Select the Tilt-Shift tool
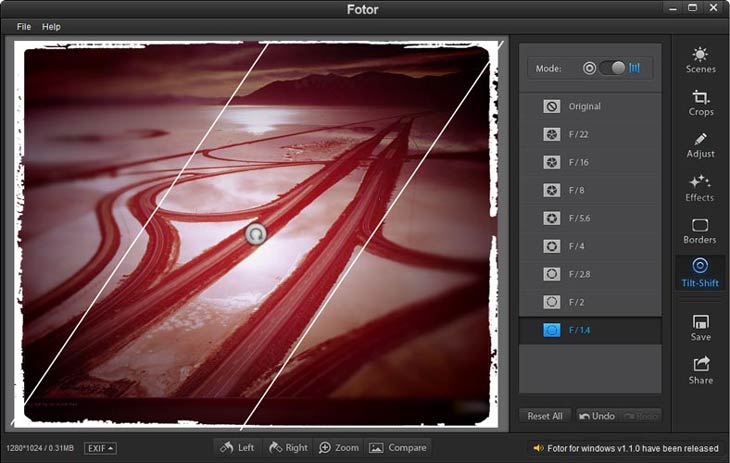Image resolution: width=730 pixels, height=463 pixels. (700, 273)
